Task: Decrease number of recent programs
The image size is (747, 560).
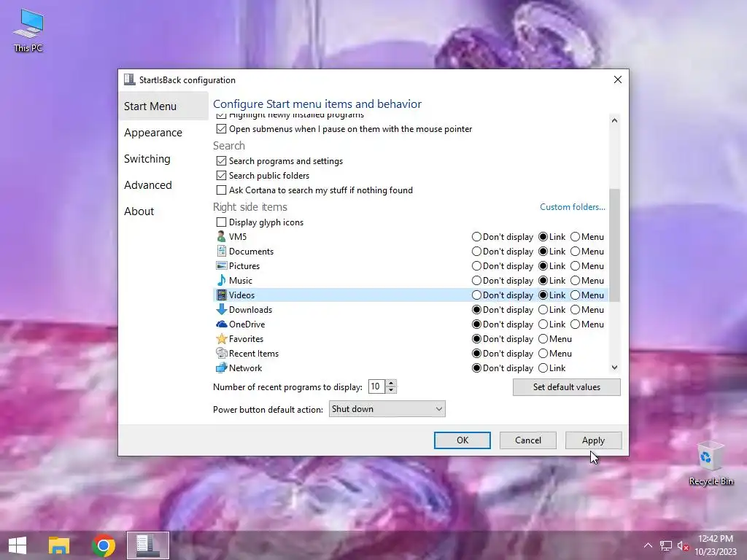Action: pos(391,390)
